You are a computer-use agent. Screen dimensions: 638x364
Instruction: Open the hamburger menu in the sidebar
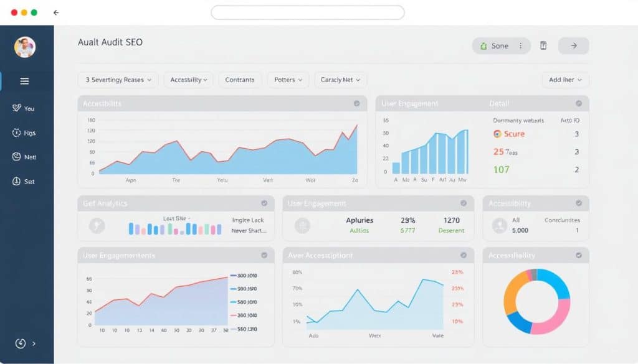pyautogui.click(x=24, y=82)
